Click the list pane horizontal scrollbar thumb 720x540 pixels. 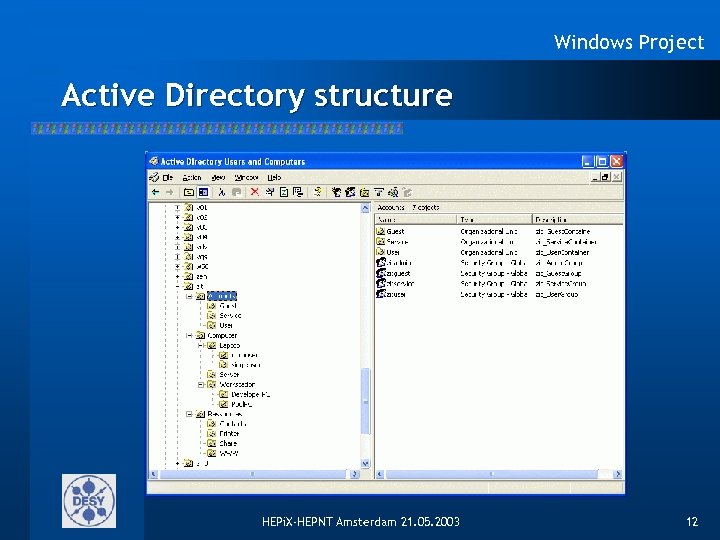point(491,474)
